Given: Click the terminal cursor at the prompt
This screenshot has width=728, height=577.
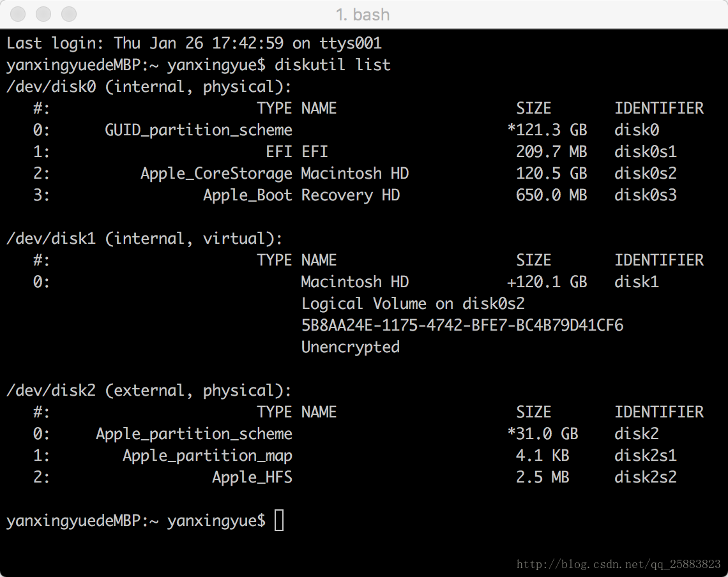Looking at the screenshot, I should point(279,520).
